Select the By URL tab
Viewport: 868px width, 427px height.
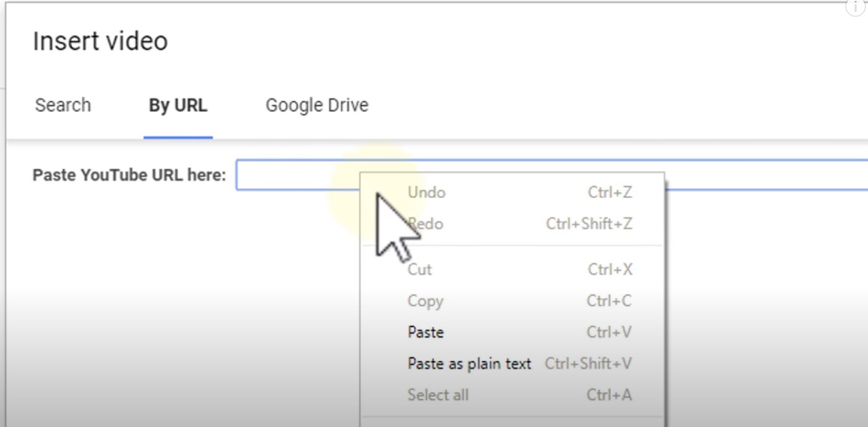[x=178, y=106]
